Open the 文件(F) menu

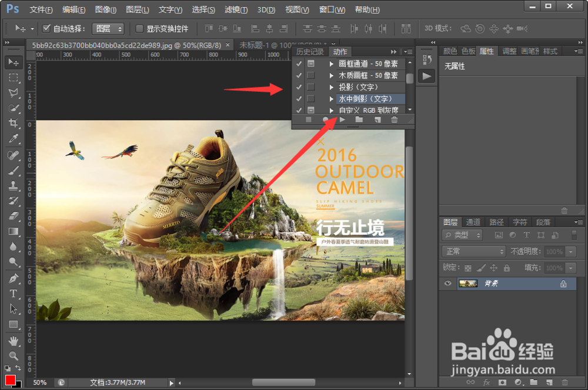click(41, 9)
